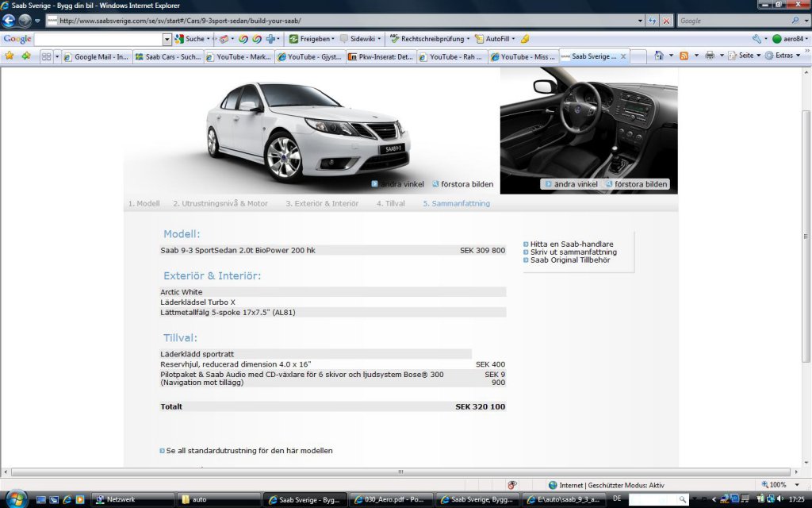Go to step 1. Modell
Image resolution: width=812 pixels, height=508 pixels.
pos(144,204)
